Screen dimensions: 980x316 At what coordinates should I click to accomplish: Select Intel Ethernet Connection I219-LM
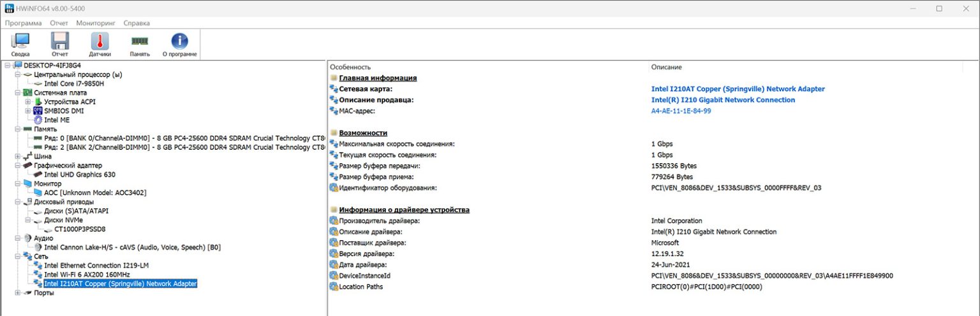pos(96,266)
